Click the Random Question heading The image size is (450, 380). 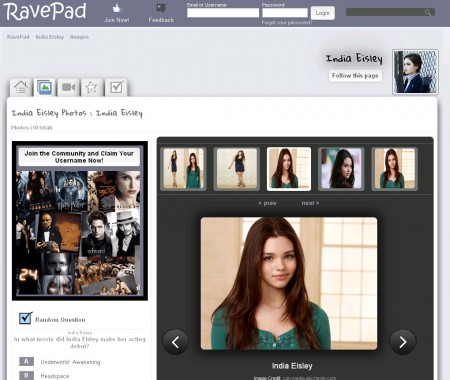tap(60, 320)
